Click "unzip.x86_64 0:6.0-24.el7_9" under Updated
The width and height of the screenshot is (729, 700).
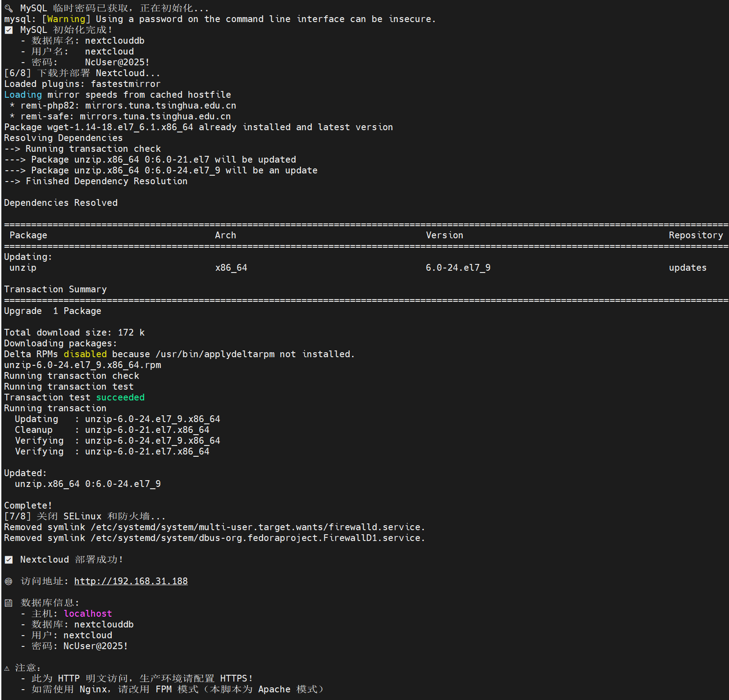pyautogui.click(x=88, y=484)
